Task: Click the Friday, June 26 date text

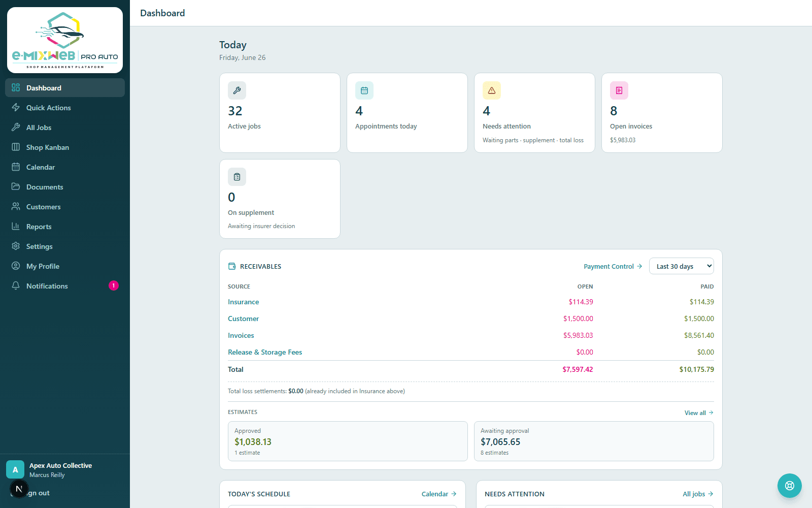Action: (243, 57)
